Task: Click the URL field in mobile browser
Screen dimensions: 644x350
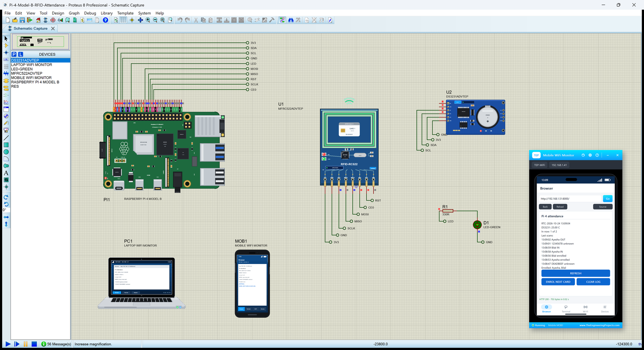Action: (570, 198)
